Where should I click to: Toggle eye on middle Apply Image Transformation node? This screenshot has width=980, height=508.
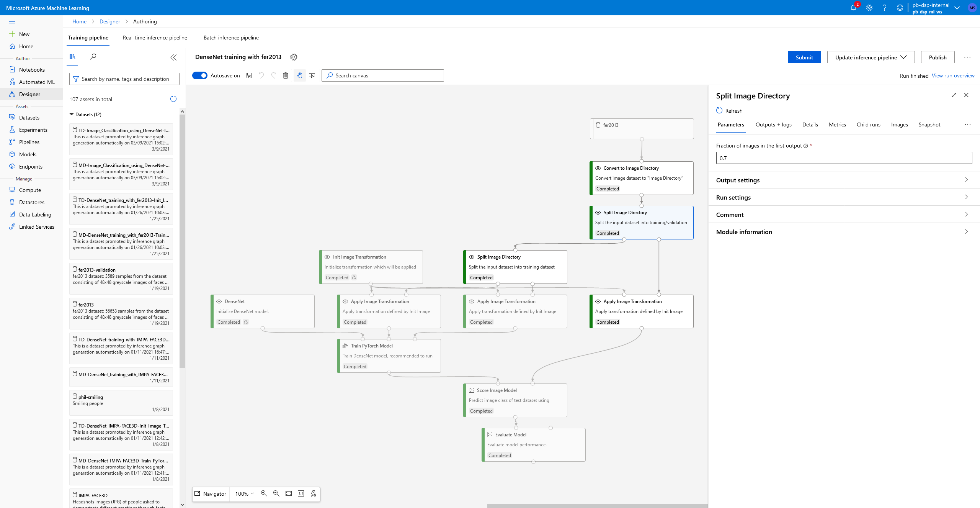[472, 302]
